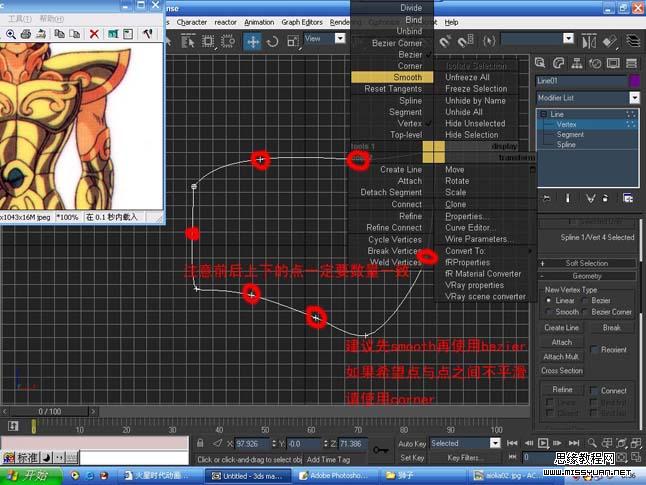Select Spline sub-object level in stack
The height and width of the screenshot is (485, 646).
click(566, 145)
